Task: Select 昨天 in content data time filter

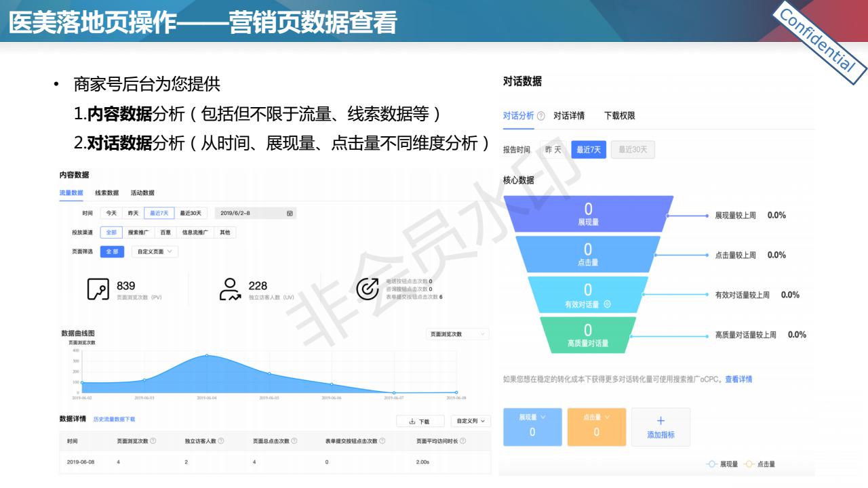Action: pos(132,213)
